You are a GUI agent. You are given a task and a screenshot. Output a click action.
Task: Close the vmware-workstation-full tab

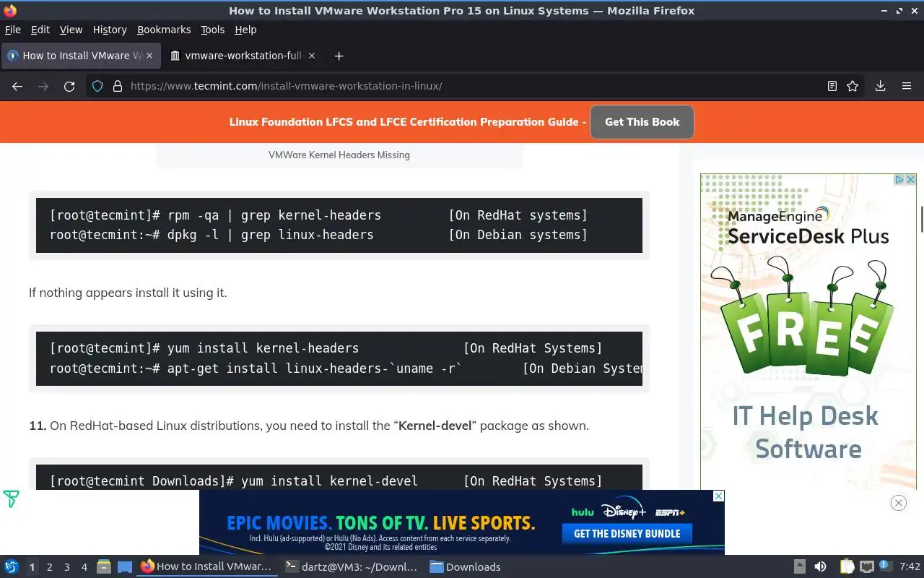click(311, 56)
